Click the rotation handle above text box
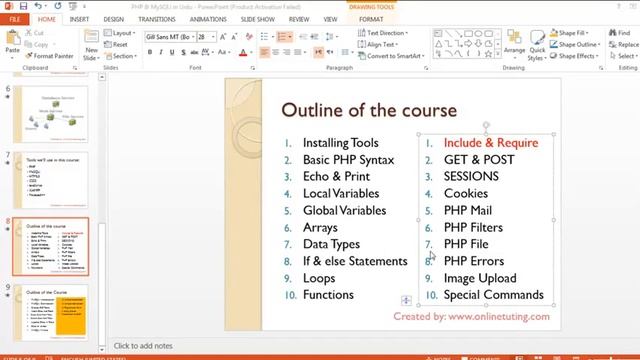Screen dimensions: 640x360 [x=486, y=125]
